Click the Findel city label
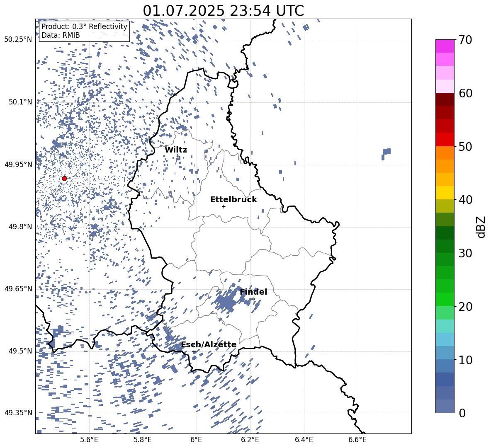Viewport: 491px width, 448px height. coord(253,292)
